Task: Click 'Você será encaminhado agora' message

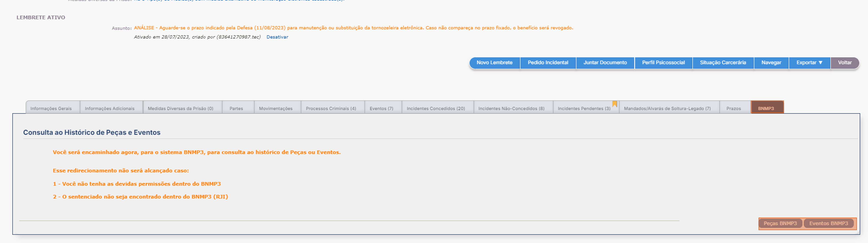Action: (x=197, y=152)
